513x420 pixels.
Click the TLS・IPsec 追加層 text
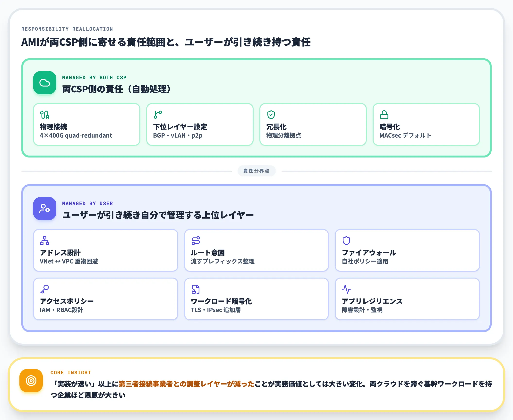point(216,310)
